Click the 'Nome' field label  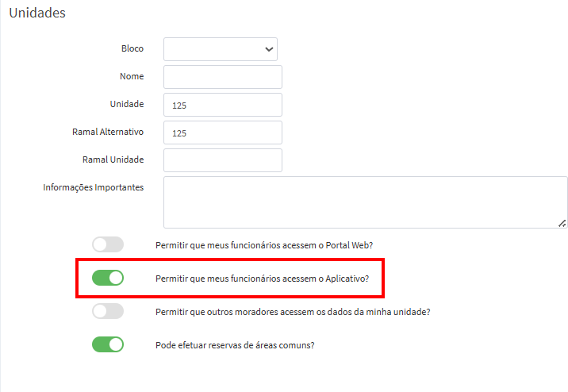tap(132, 76)
